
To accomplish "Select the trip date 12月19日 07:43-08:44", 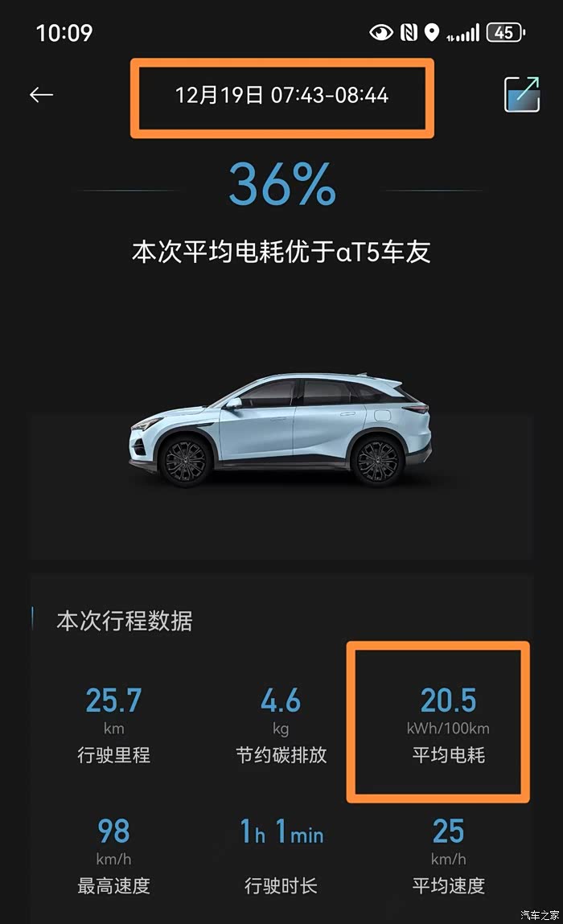I will point(281,95).
